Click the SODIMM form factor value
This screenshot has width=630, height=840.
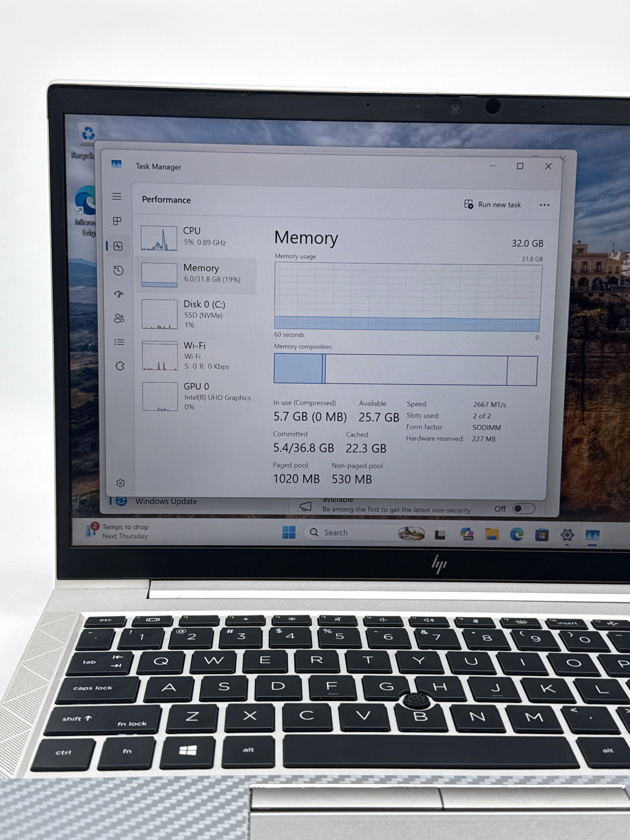coord(486,427)
